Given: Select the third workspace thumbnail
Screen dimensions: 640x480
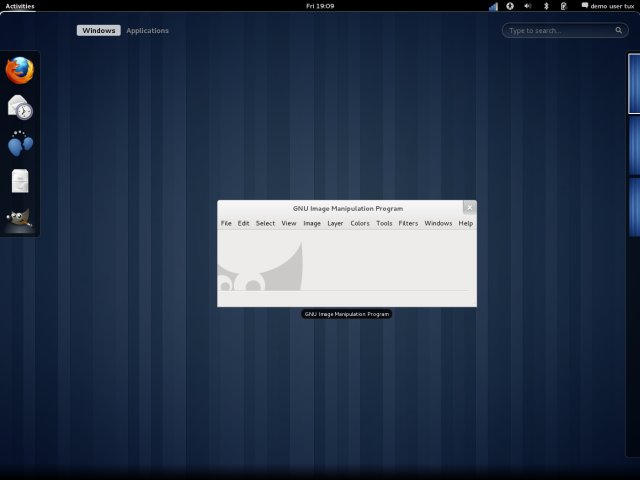Looking at the screenshot, I should (634, 207).
